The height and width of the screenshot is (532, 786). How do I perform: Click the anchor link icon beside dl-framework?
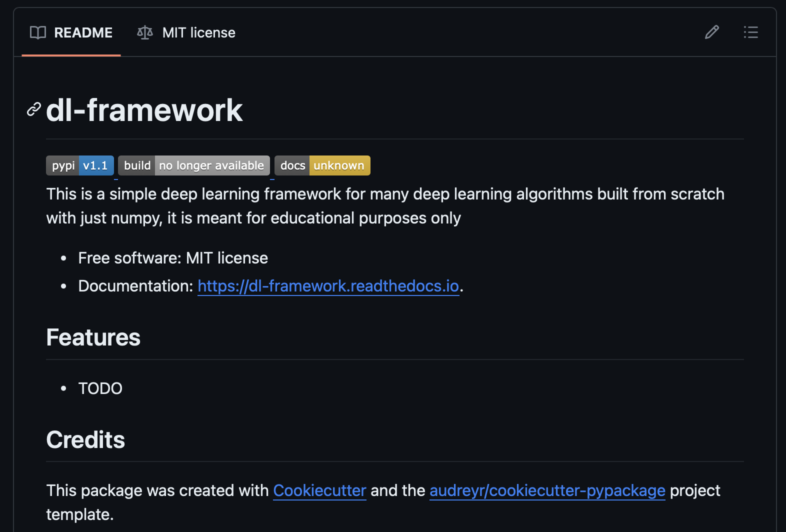pos(33,109)
